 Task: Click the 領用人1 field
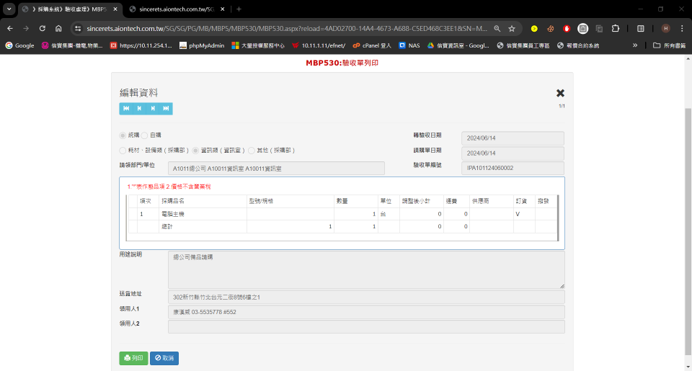coord(366,312)
